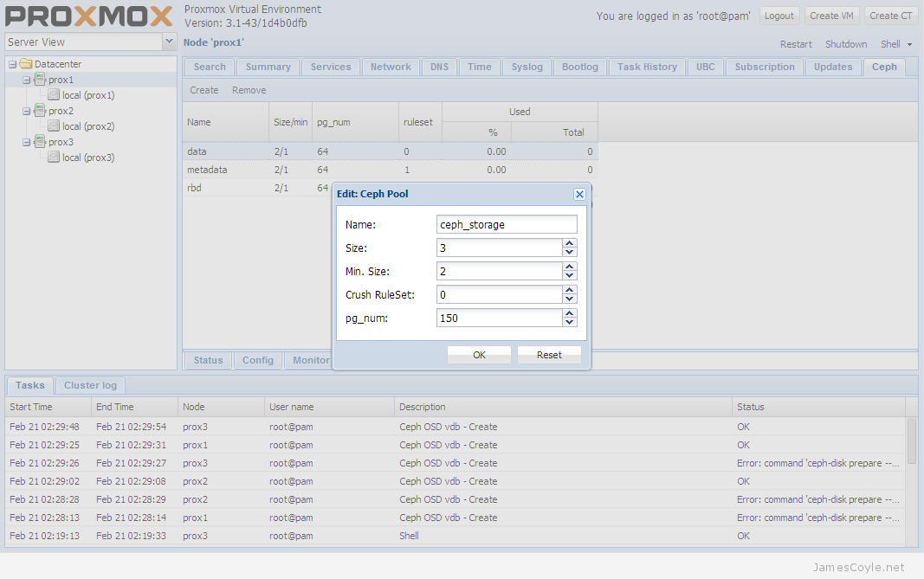
Task: Click the Logout button
Action: [x=779, y=16]
